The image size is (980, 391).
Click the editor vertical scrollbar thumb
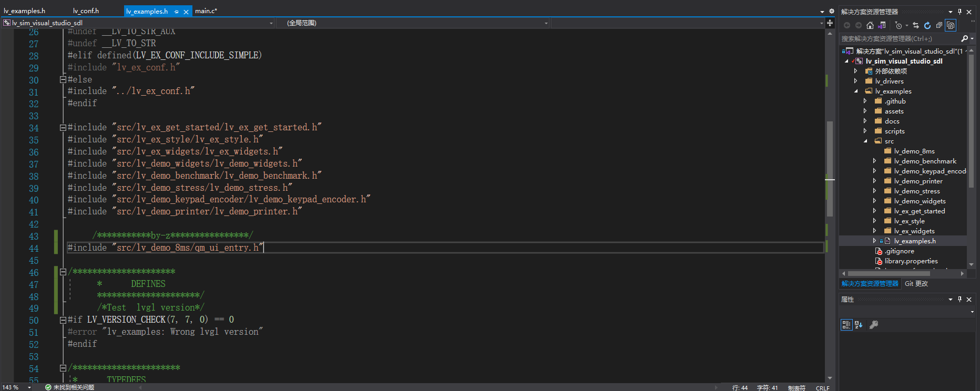[830, 169]
